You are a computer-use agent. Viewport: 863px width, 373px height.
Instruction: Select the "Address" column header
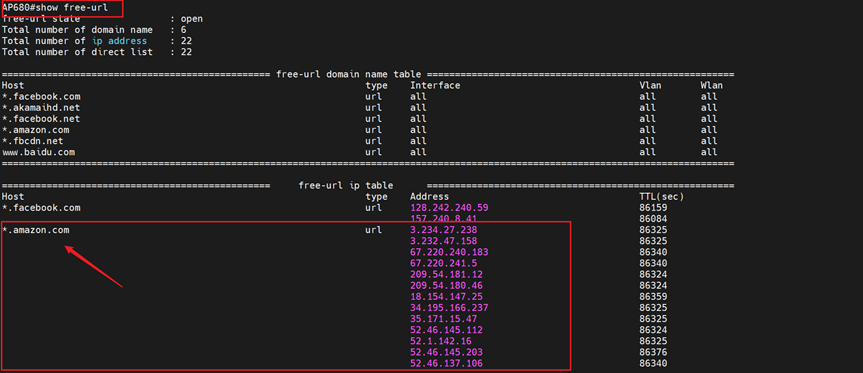pos(429,196)
